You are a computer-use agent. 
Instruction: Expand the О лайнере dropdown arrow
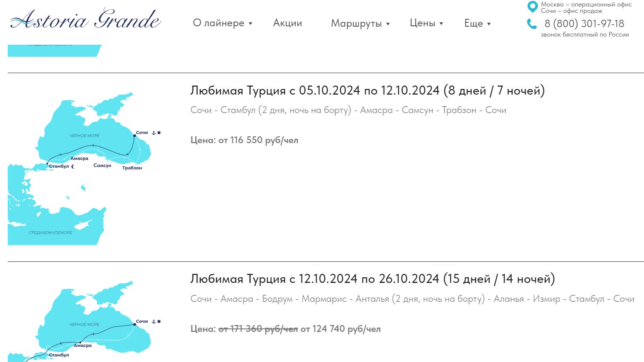tap(250, 24)
